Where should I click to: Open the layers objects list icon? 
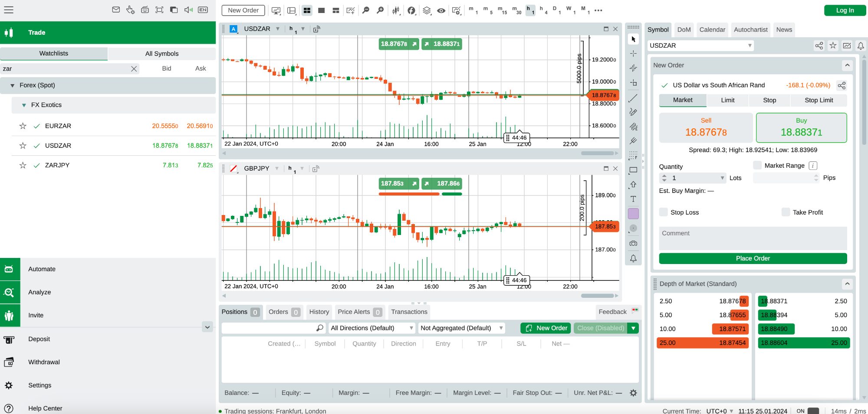click(427, 10)
